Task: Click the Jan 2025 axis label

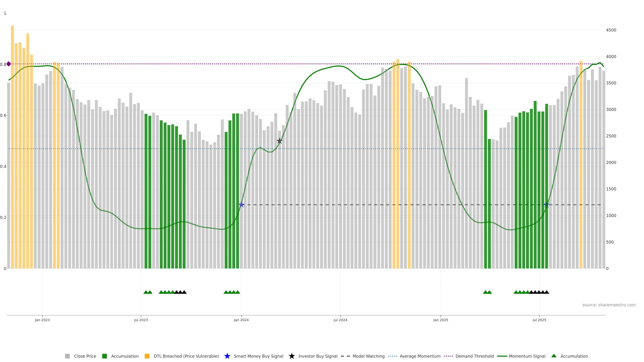Action: 441,320
